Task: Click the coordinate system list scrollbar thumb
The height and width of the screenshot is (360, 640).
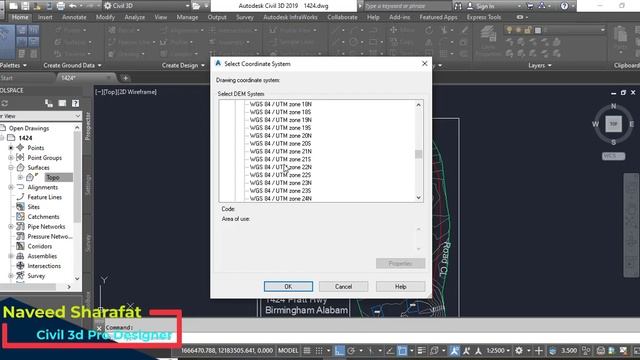Action: tap(418, 154)
